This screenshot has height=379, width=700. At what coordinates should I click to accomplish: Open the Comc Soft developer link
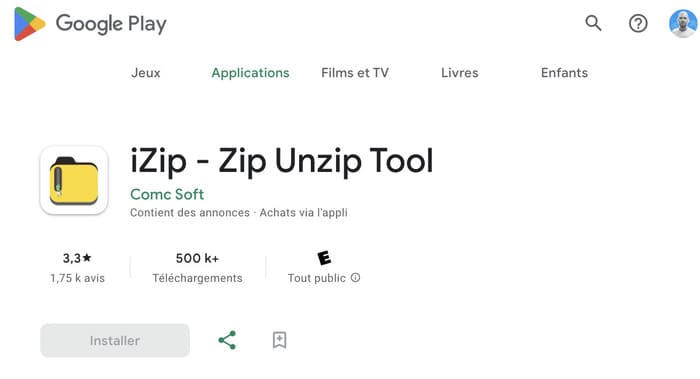pos(167,194)
